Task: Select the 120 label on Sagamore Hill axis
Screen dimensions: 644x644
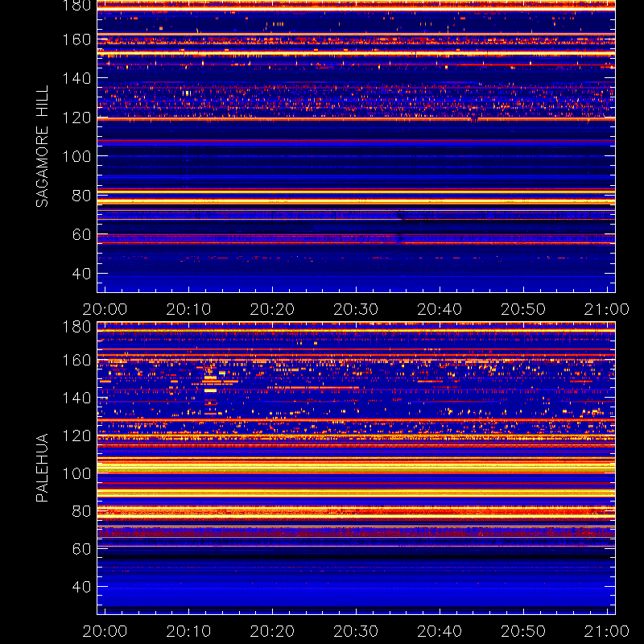Action: [x=76, y=118]
